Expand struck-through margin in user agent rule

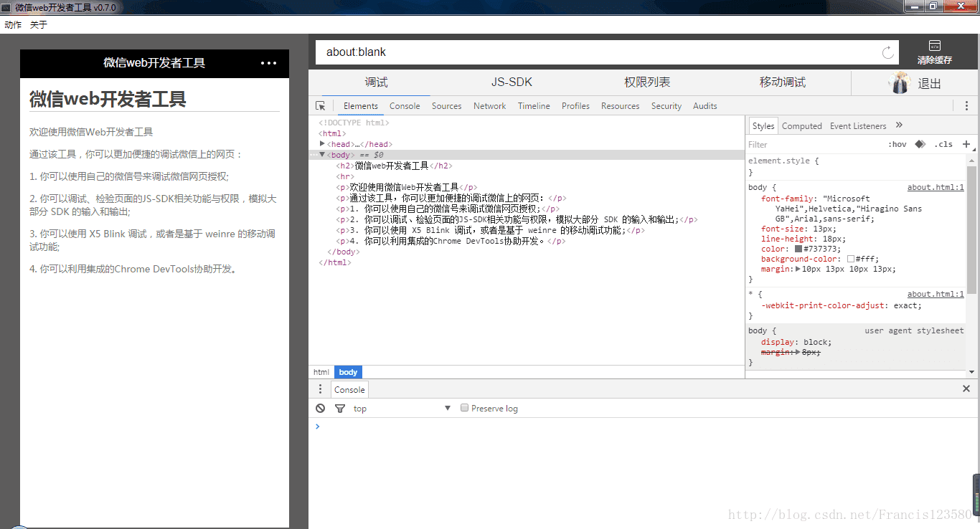(x=798, y=353)
